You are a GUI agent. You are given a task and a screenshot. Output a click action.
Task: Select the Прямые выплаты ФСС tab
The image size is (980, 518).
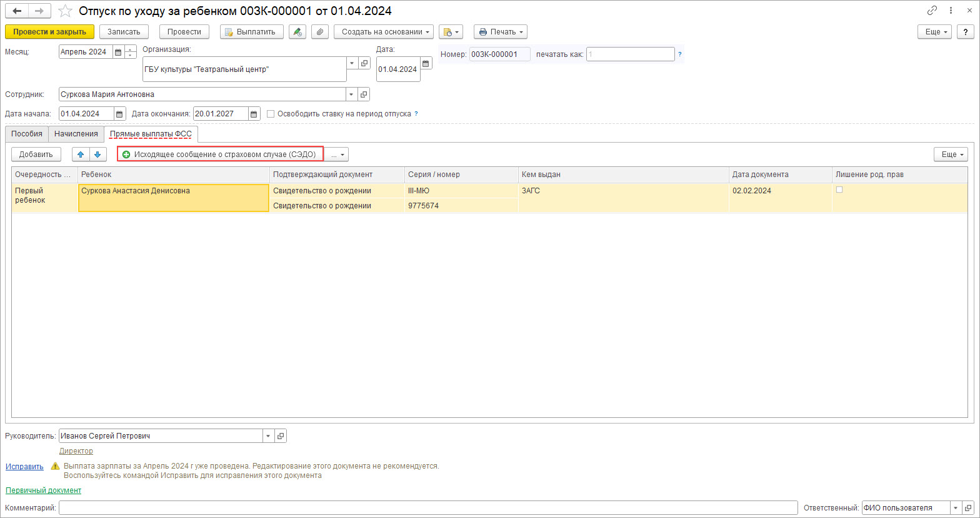point(151,134)
